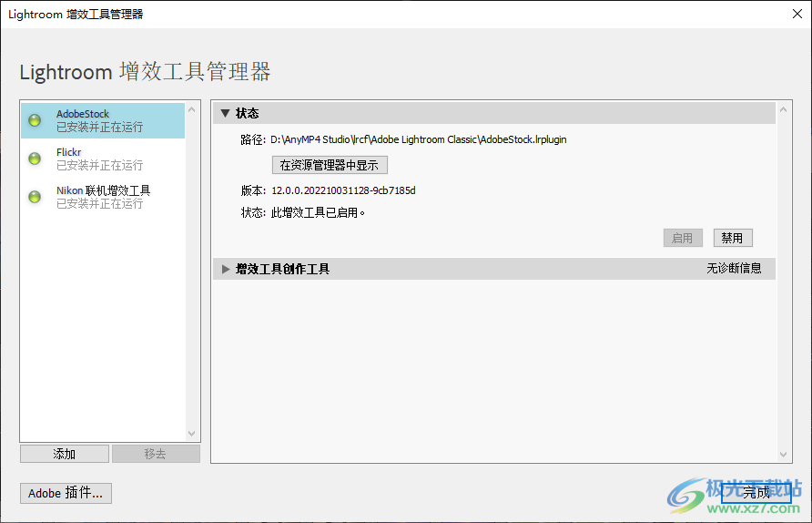
Task: Click 在资源管理器中显示 button
Action: [330, 165]
